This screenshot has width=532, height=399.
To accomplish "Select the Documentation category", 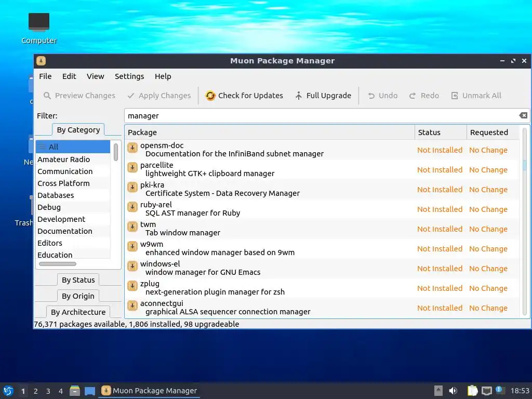I will tap(73, 231).
